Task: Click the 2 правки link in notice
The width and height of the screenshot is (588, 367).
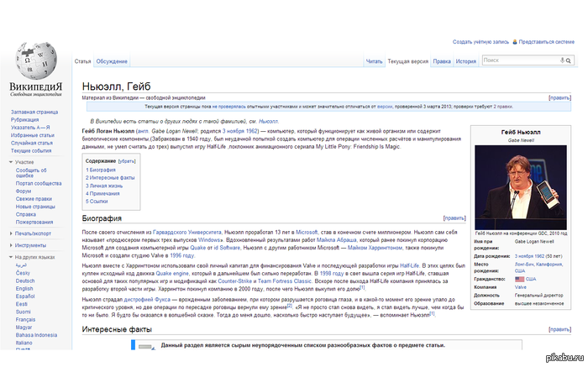Action: coord(502,107)
